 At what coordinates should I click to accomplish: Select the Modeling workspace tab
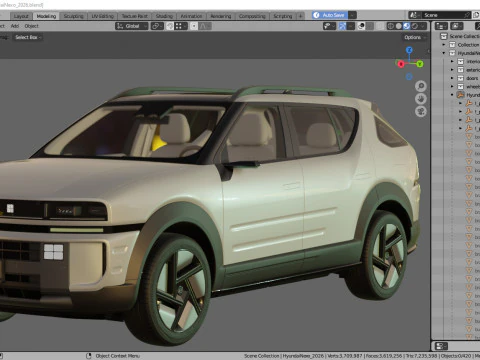point(46,16)
